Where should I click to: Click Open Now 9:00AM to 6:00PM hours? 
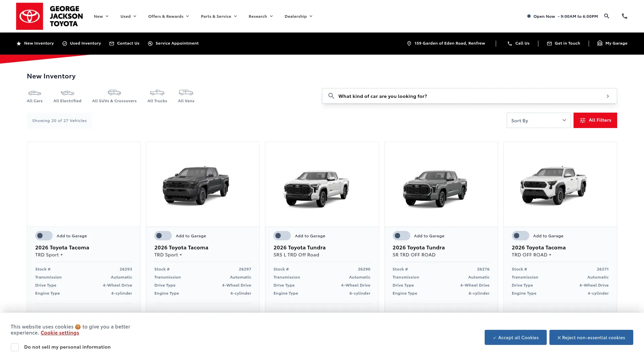tap(562, 16)
